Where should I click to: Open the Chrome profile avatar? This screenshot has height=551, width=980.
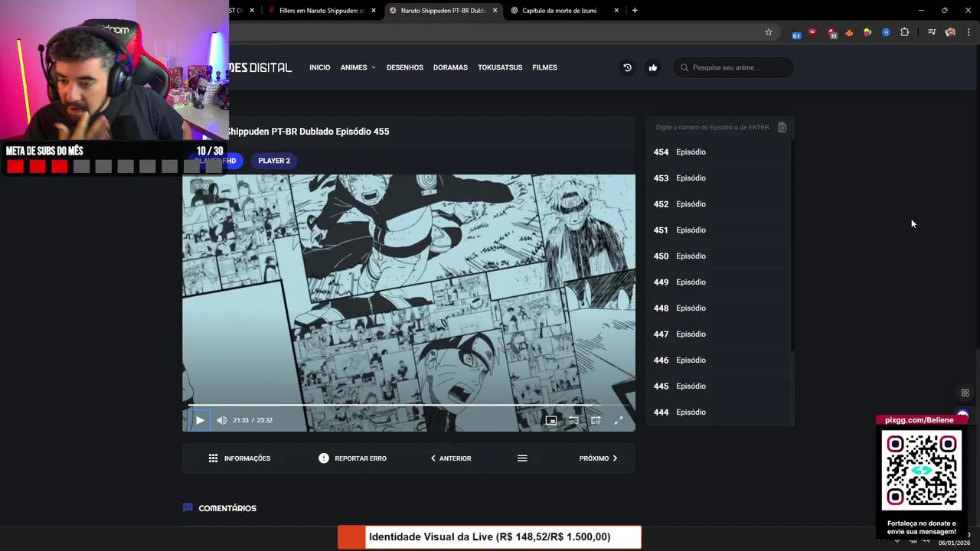[x=950, y=32]
